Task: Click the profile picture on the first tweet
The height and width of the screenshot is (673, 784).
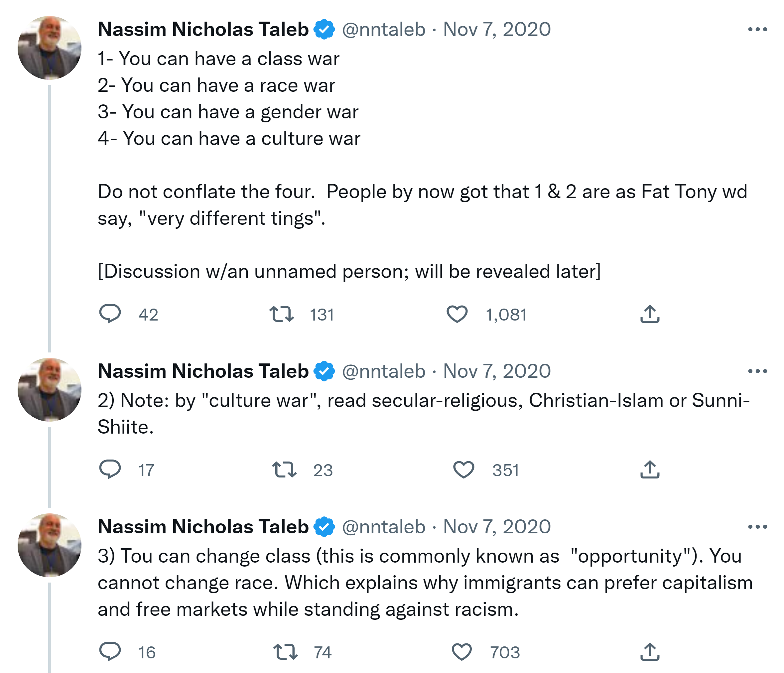Action: click(x=50, y=48)
